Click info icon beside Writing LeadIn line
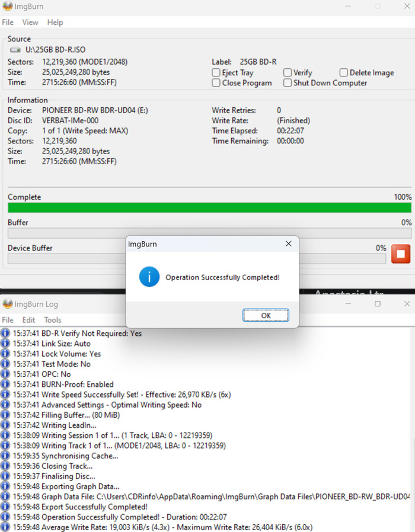Screen dimensions: 415x532 pos(5,425)
